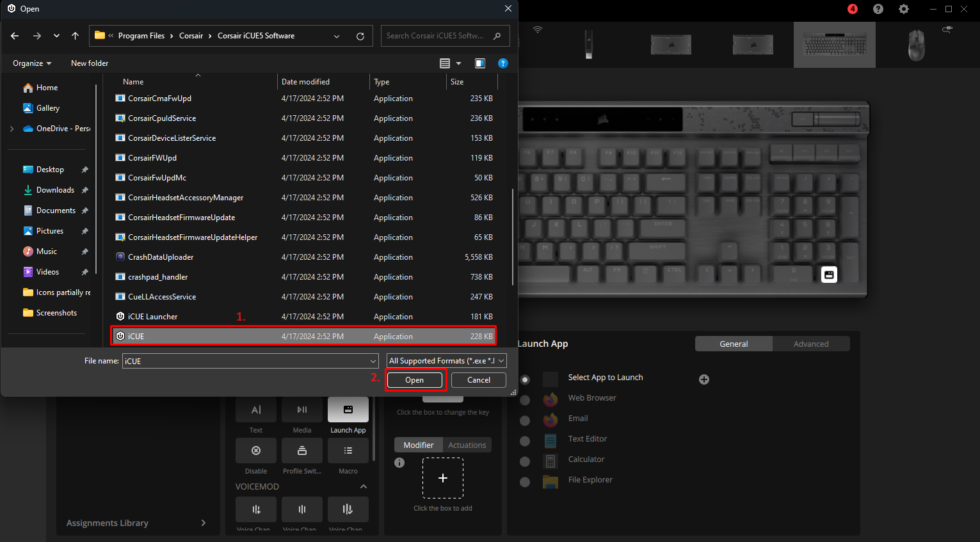The image size is (980, 542).
Task: Select the Web Browser launch option
Action: pos(591,397)
